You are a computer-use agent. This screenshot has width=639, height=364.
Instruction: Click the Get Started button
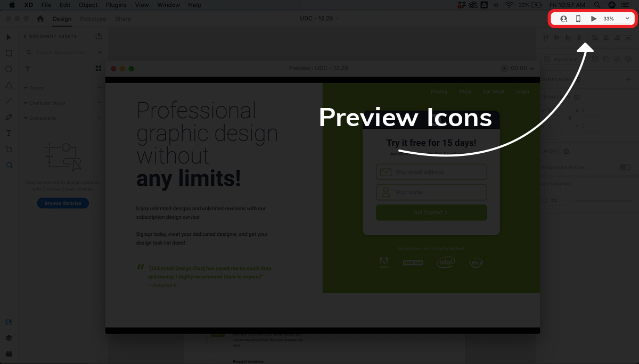pos(431,212)
